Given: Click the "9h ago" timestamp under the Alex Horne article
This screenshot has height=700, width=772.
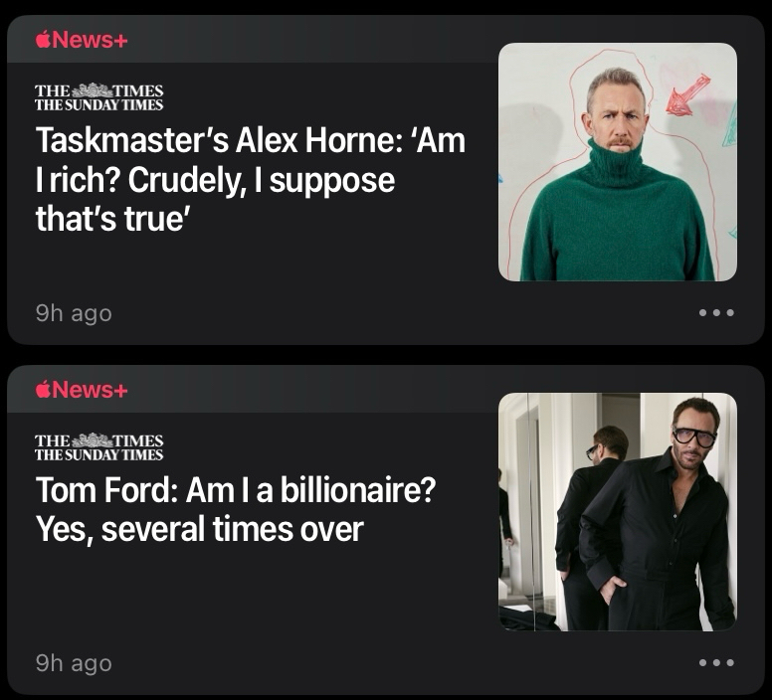Looking at the screenshot, I should click(x=74, y=313).
